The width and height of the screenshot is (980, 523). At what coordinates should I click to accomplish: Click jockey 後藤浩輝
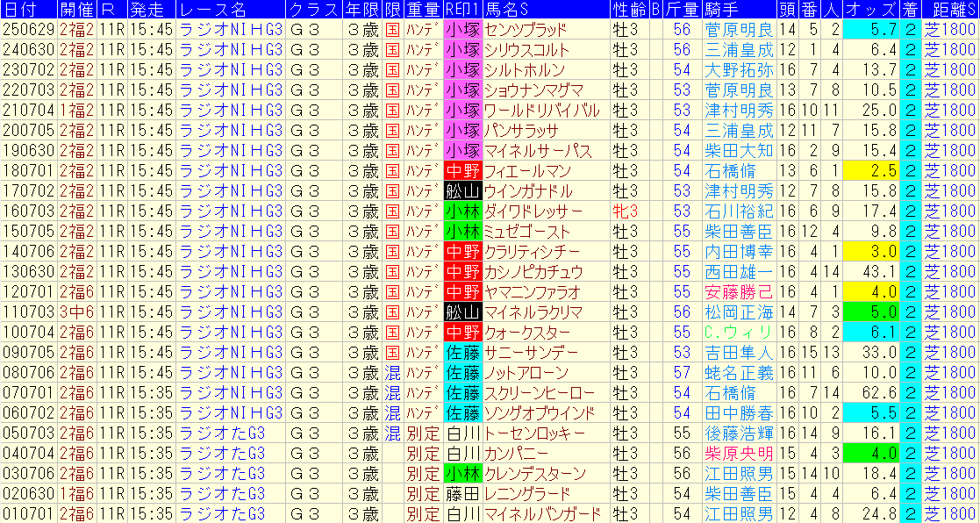point(738,433)
